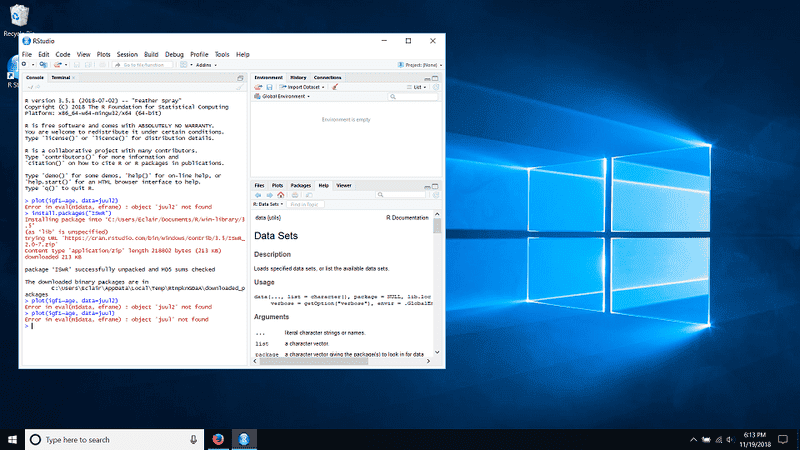Switch to the Packages tab
The height and width of the screenshot is (450, 800).
click(300, 186)
